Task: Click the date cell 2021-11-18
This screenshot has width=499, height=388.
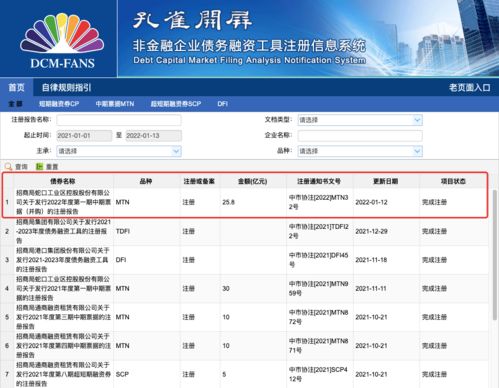Action: pyautogui.click(x=371, y=260)
